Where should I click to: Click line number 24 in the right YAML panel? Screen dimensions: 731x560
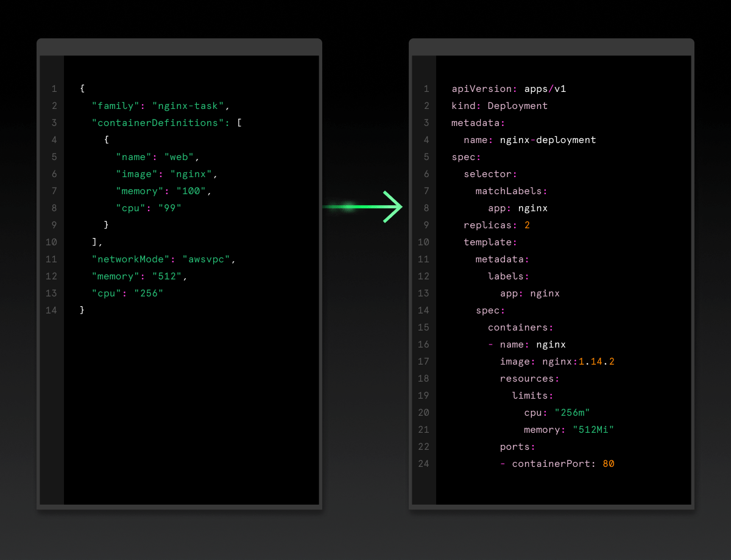(424, 464)
